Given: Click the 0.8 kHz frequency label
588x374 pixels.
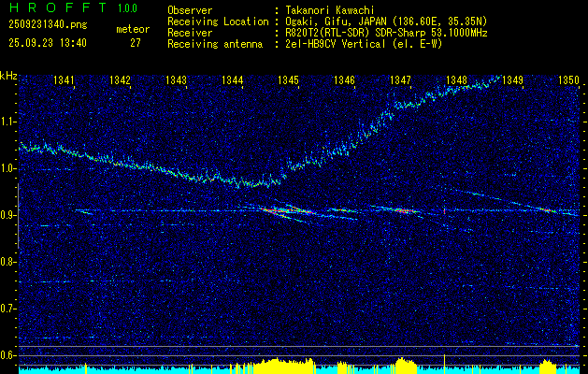Looking at the screenshot, I should tap(8, 262).
